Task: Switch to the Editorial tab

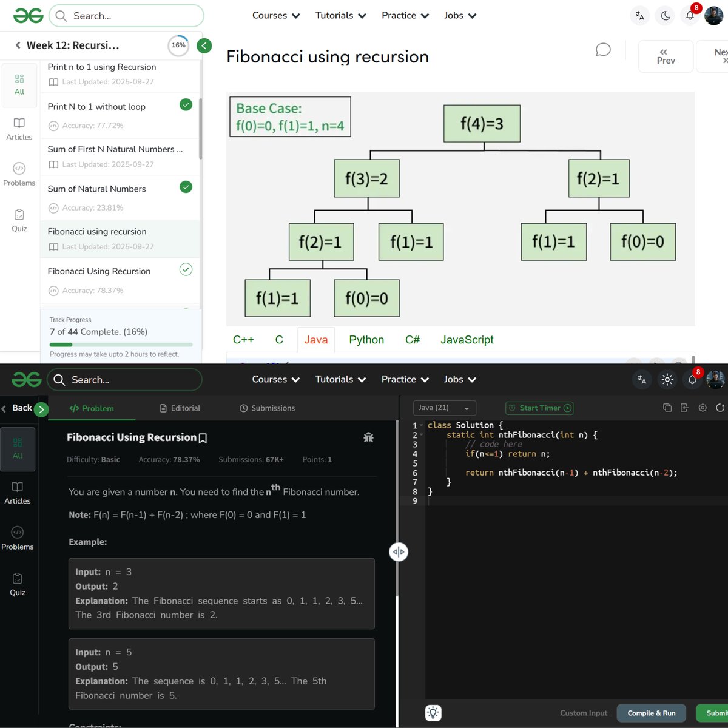Action: point(180,408)
